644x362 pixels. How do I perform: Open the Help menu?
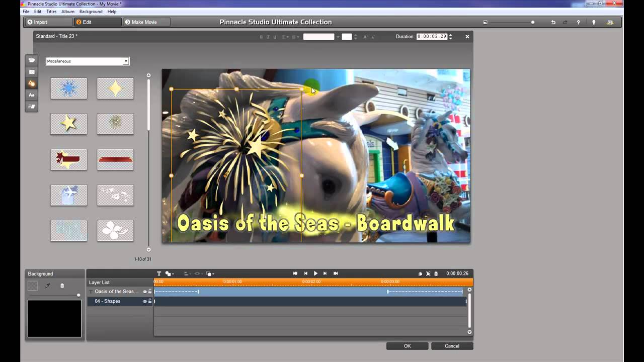(112, 12)
